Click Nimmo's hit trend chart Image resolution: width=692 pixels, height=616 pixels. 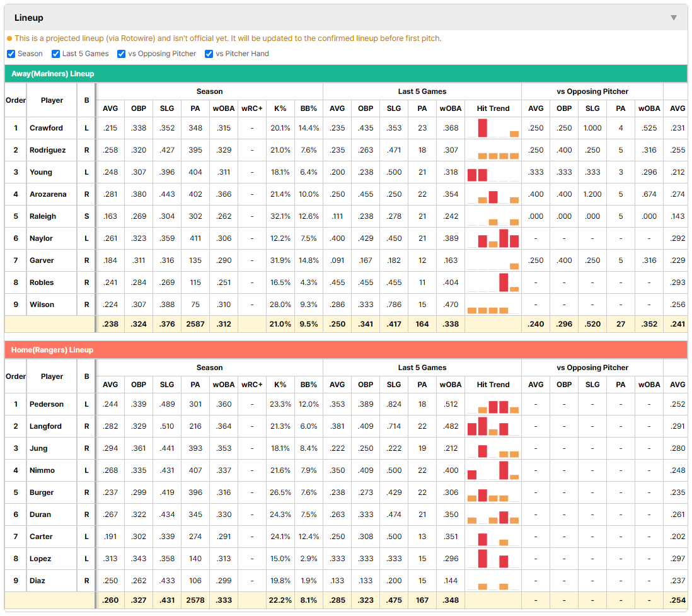pyautogui.click(x=493, y=470)
